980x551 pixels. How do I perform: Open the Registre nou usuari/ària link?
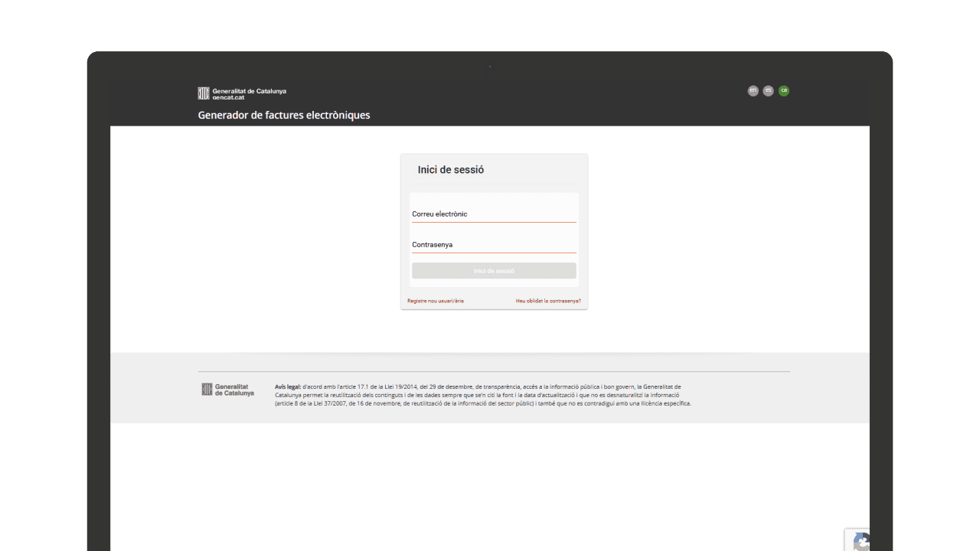[x=436, y=301]
